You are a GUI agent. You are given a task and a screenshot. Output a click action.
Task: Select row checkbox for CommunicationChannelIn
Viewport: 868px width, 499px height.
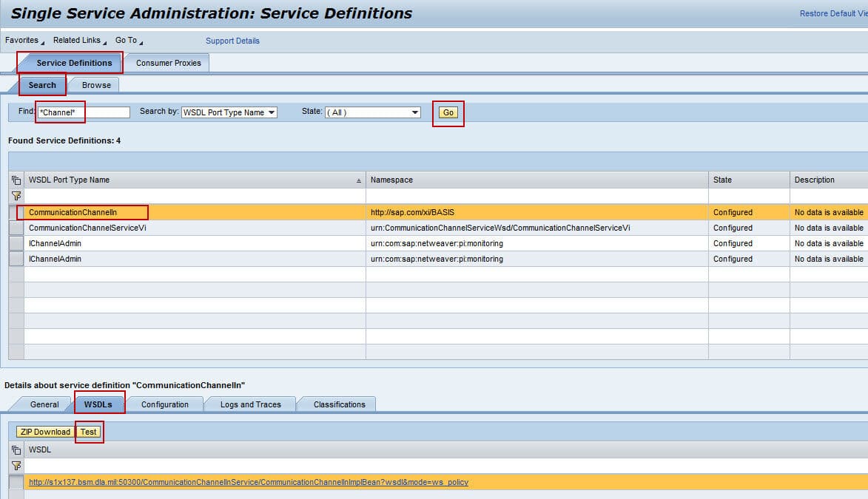pos(16,212)
